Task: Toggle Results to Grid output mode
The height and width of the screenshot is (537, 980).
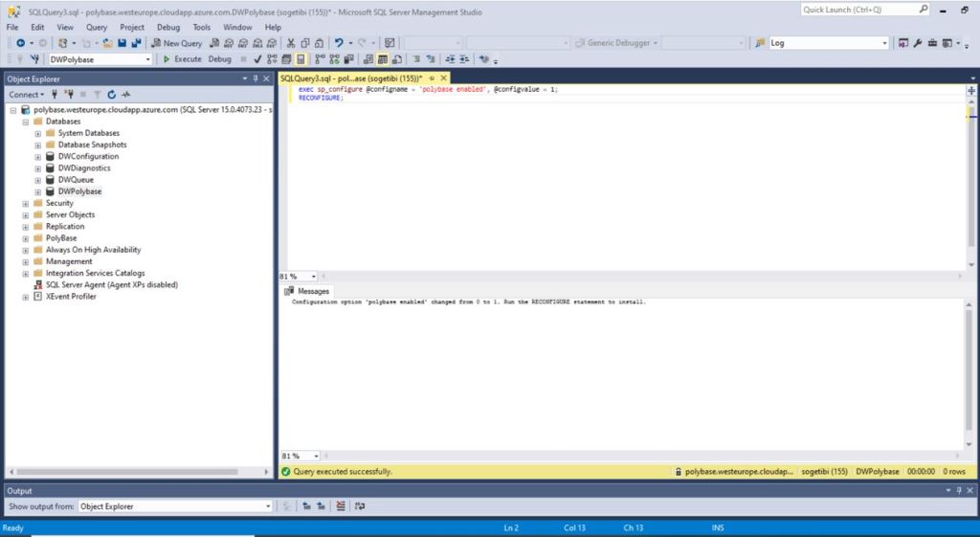Action: [383, 59]
